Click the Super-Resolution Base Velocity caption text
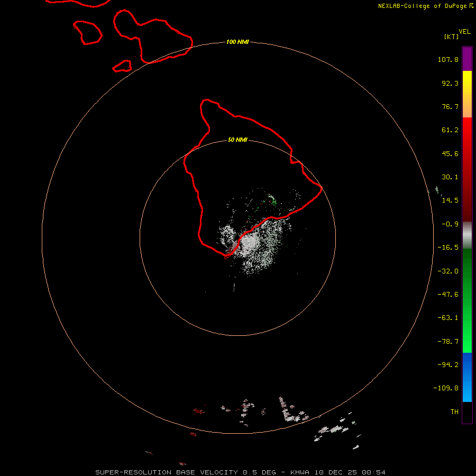Screen dimensions: 476x476 [241, 472]
